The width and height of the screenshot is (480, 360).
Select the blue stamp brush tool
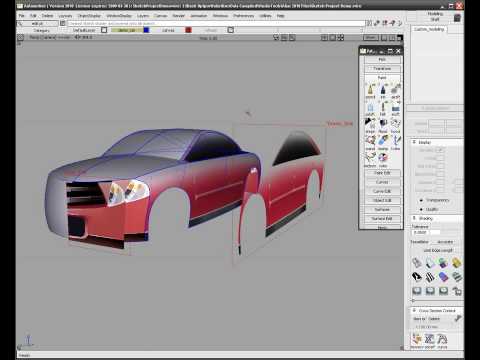(x=383, y=143)
